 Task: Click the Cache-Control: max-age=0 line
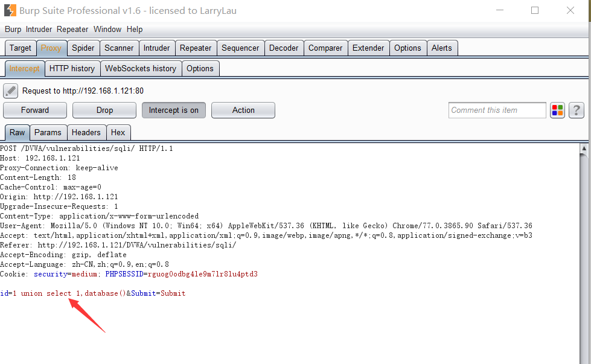[51, 187]
